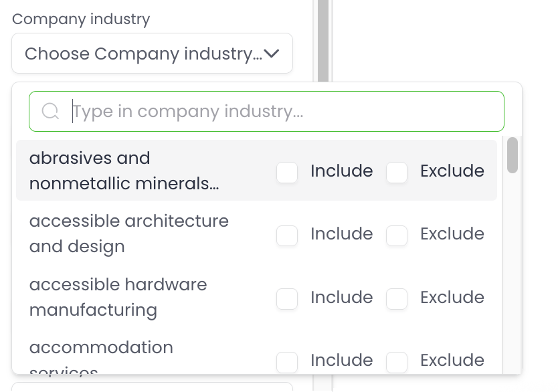558x392 pixels.
Task: Check Include for accommodation services
Action: [x=287, y=362]
